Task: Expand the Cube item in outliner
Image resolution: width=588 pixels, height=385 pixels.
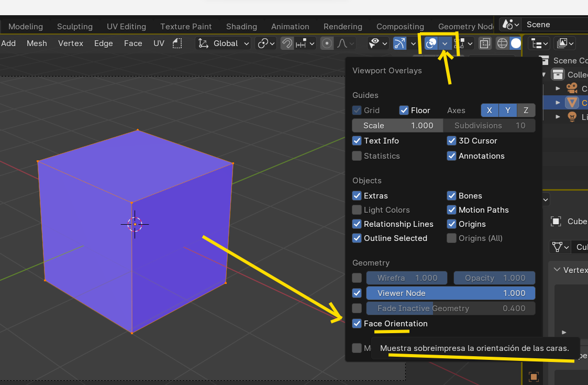Action: (558, 103)
